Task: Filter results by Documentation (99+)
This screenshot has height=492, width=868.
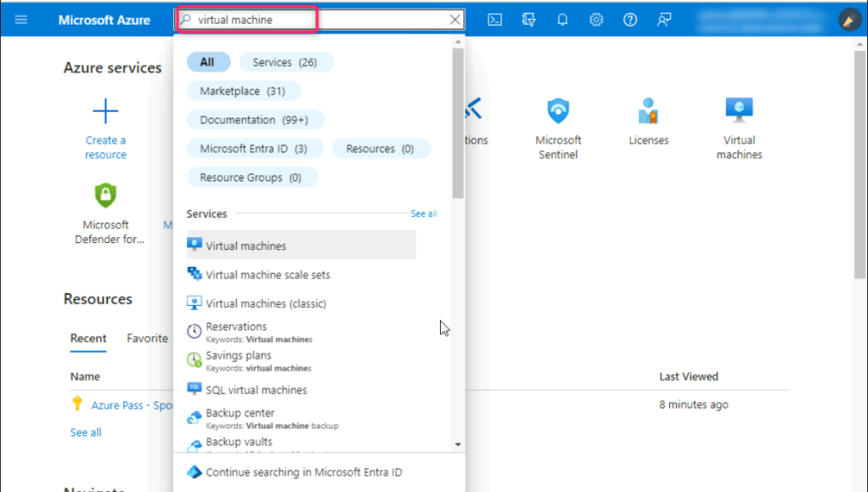Action: (x=254, y=120)
